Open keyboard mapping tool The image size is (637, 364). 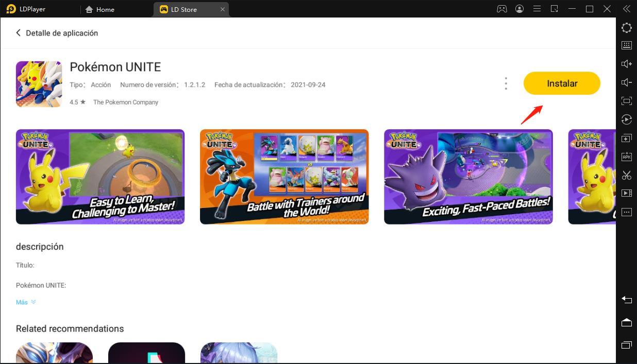[x=627, y=45]
